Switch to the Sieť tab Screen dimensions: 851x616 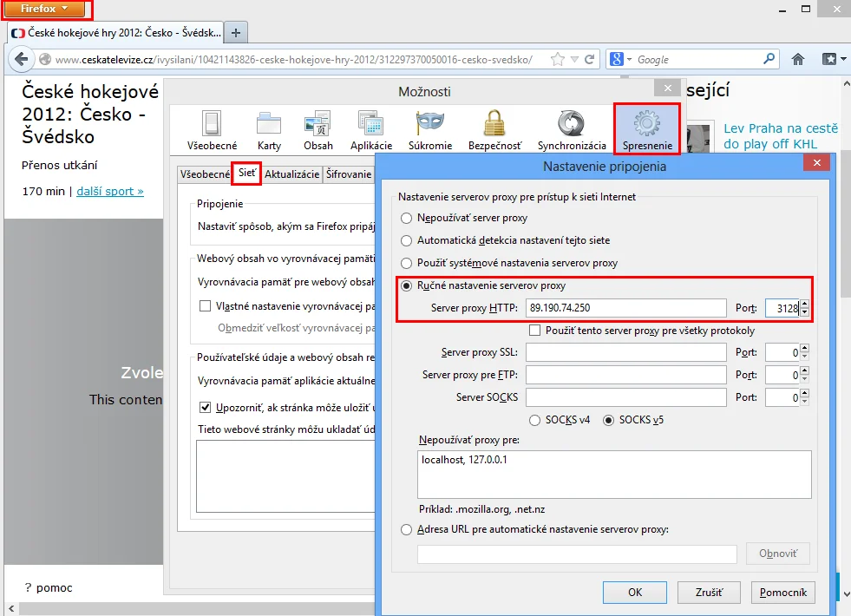tap(245, 174)
